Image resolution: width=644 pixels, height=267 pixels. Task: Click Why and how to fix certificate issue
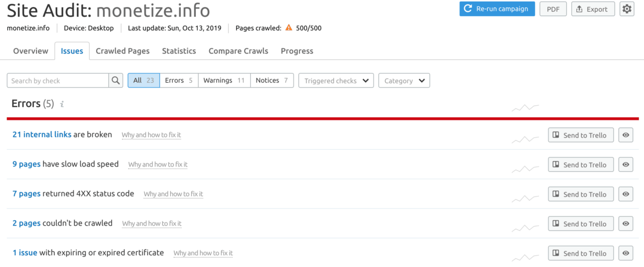coord(203,254)
